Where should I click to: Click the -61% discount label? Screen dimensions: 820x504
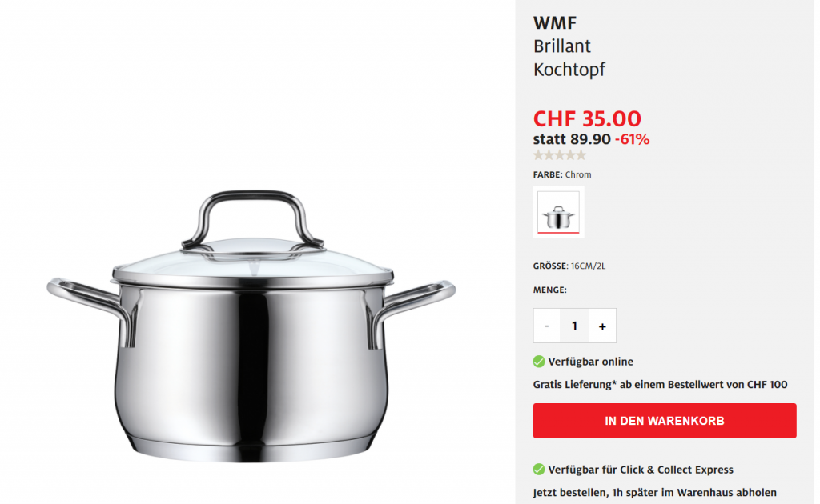pyautogui.click(x=633, y=139)
